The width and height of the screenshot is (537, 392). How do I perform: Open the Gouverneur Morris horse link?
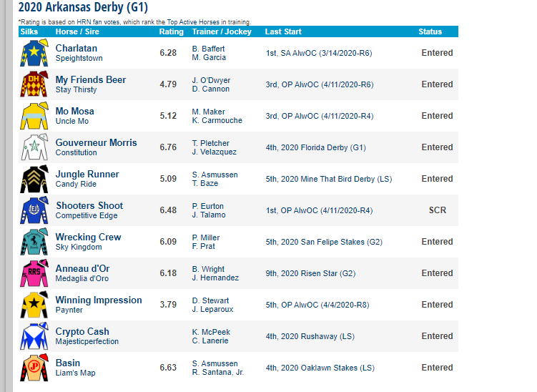(97, 142)
